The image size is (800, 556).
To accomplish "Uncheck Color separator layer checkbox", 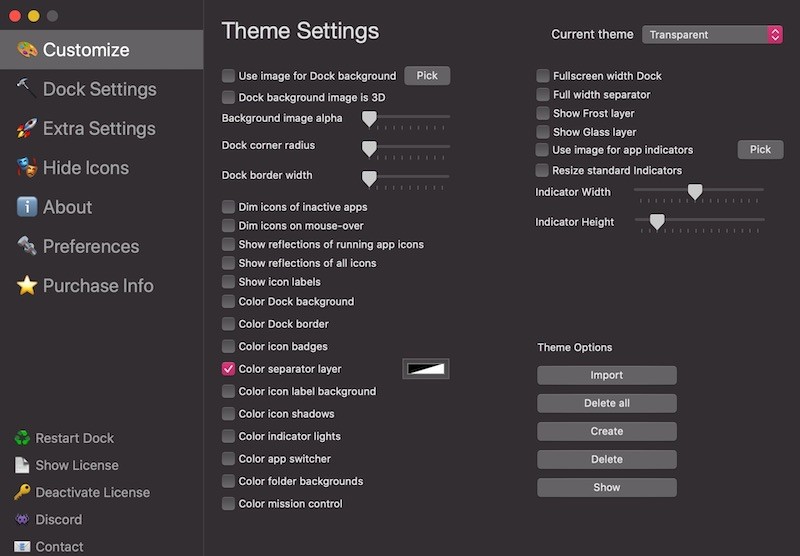I will 228,369.
